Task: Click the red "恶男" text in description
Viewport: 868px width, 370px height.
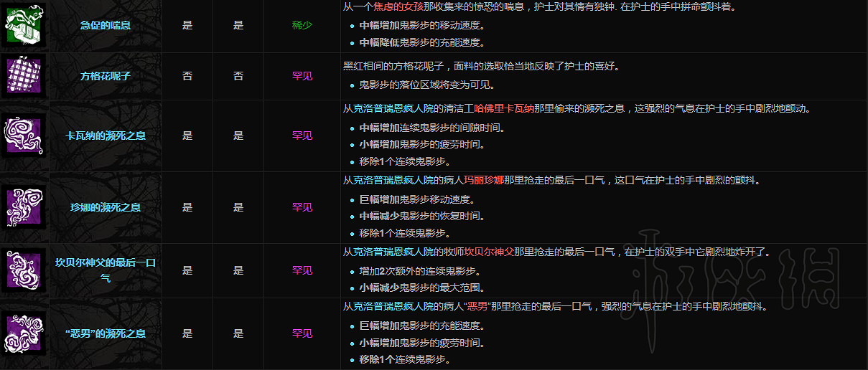Action: coord(477,307)
